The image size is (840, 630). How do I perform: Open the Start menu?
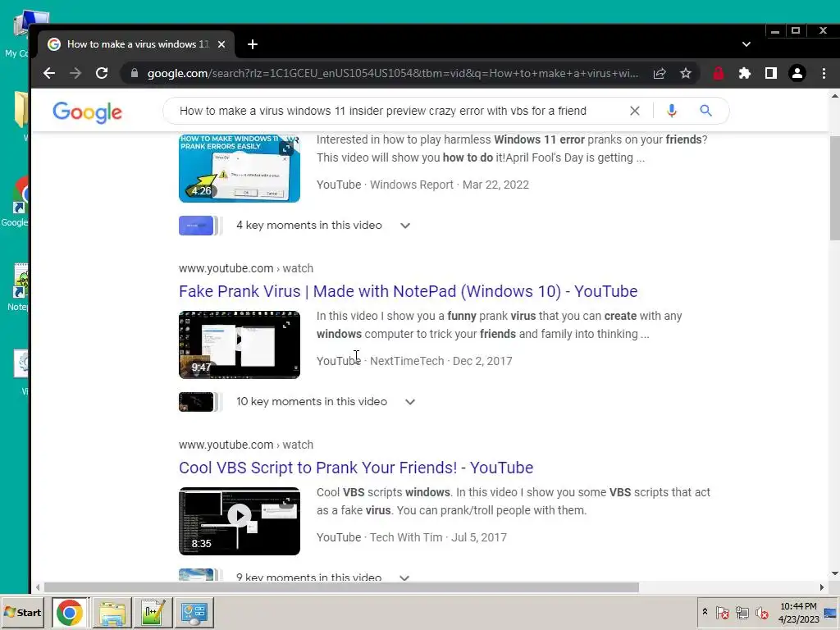(x=22, y=612)
